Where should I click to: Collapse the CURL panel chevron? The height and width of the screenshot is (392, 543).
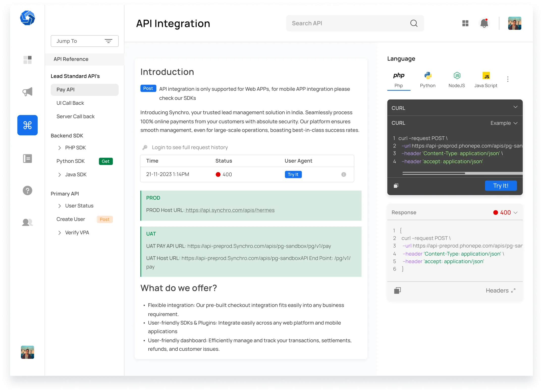(515, 107)
